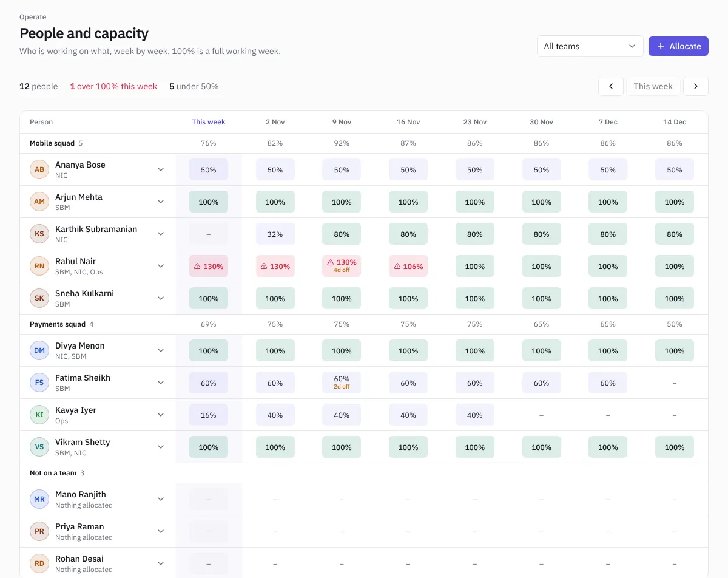Click the DM avatar for Divya Menon
728x578 pixels.
coord(39,350)
